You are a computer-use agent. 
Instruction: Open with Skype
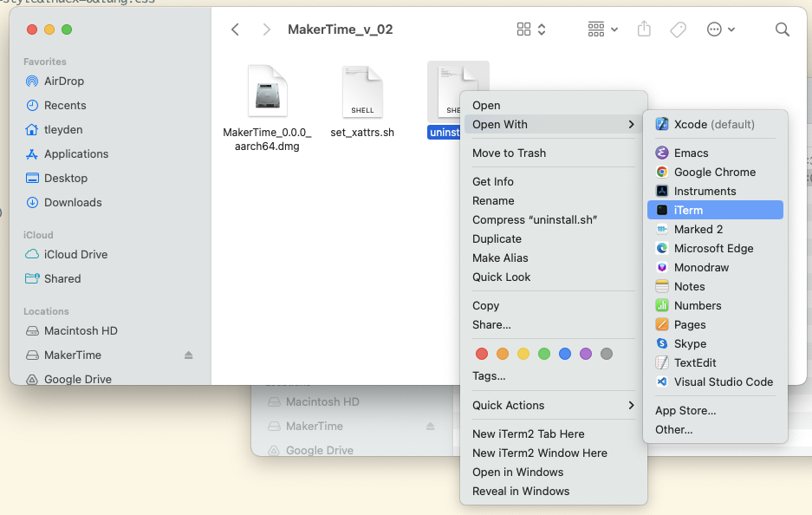pos(715,344)
